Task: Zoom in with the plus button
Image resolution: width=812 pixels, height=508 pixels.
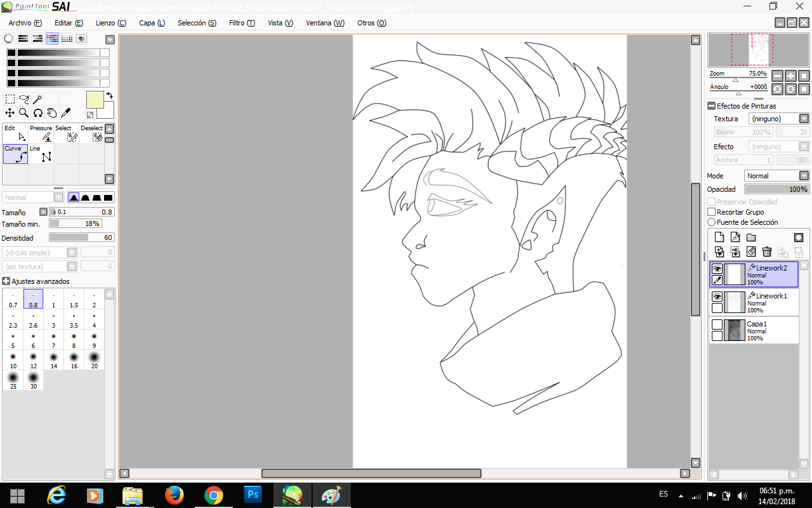Action: point(790,76)
